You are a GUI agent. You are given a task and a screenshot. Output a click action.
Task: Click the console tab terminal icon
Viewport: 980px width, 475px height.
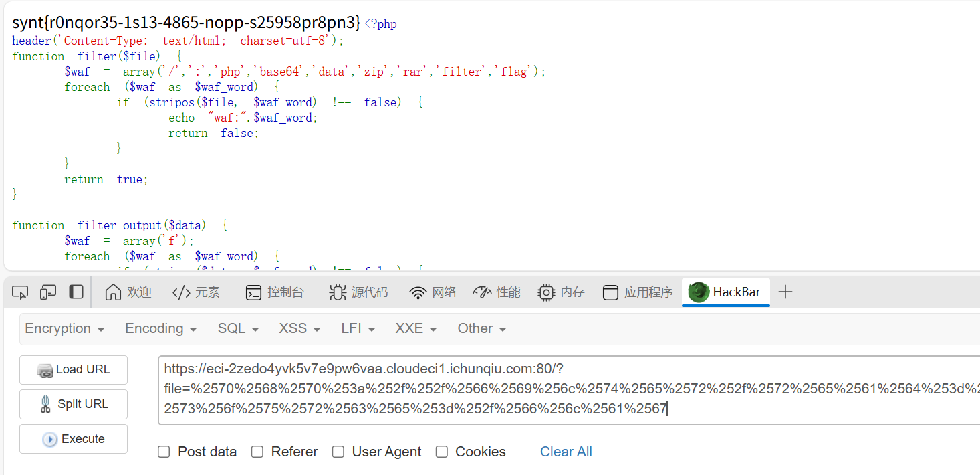(253, 292)
